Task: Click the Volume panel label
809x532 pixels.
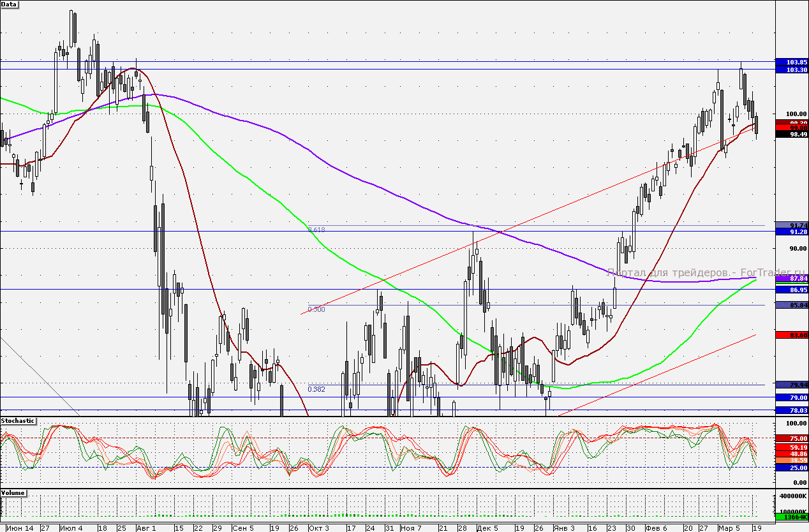Action: click(x=13, y=494)
